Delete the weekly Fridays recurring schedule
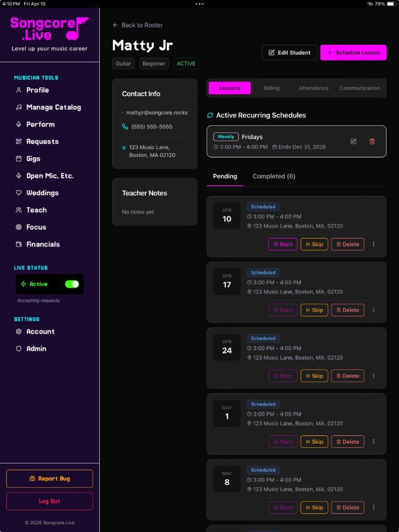The height and width of the screenshot is (532, 399). [372, 141]
